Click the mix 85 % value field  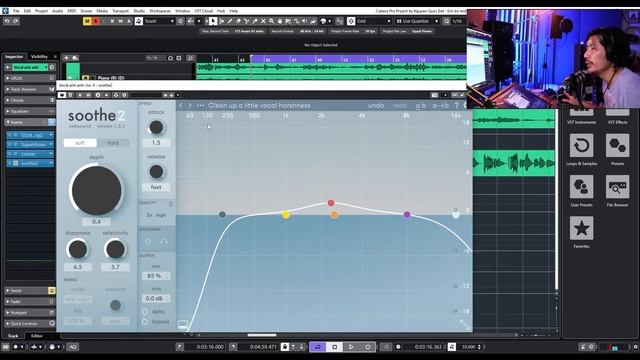(x=156, y=276)
